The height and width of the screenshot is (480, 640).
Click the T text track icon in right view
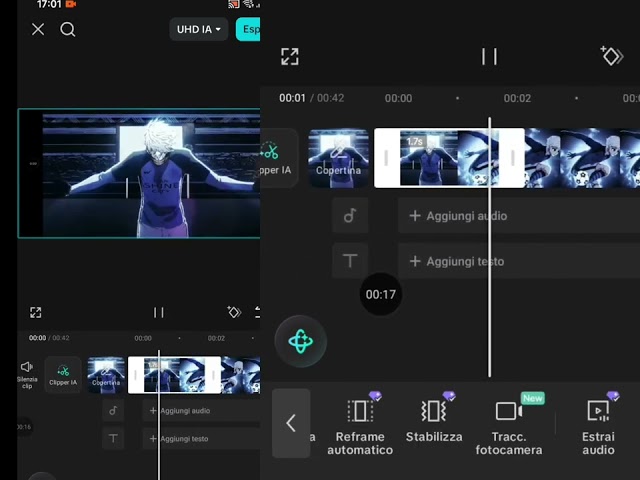(350, 261)
